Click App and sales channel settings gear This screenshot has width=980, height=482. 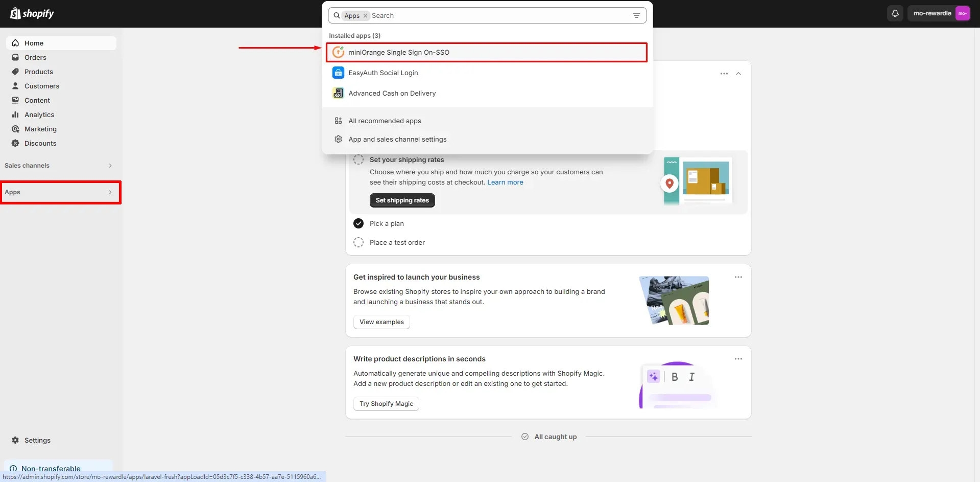338,139
